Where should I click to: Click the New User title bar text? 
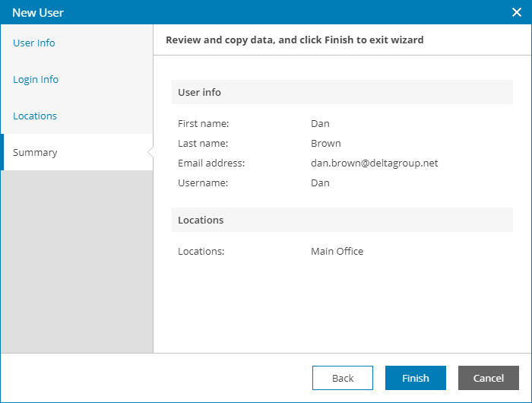(38, 13)
